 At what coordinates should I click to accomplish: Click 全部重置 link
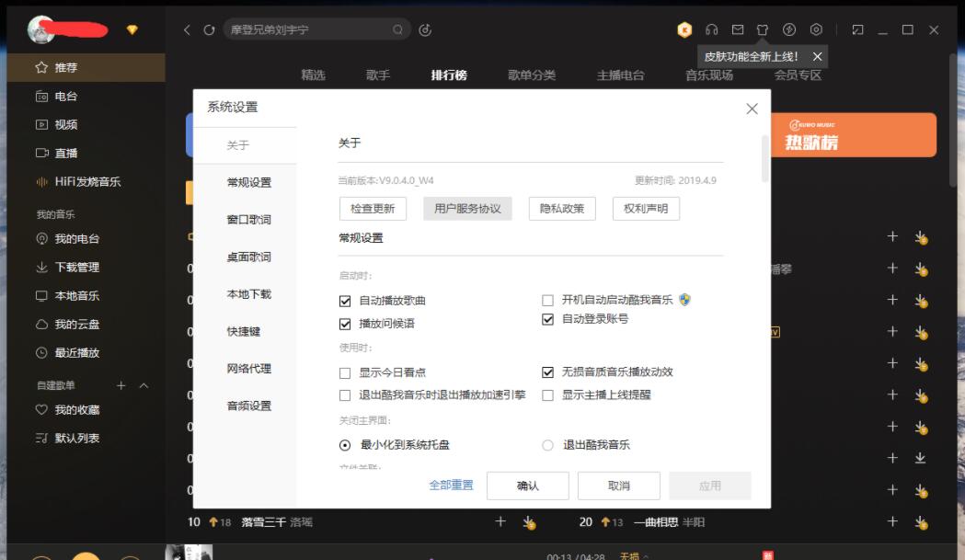tap(451, 485)
